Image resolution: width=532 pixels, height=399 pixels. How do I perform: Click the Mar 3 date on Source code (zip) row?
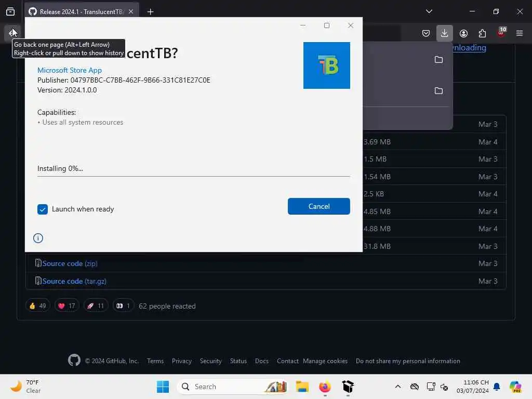[488, 263]
